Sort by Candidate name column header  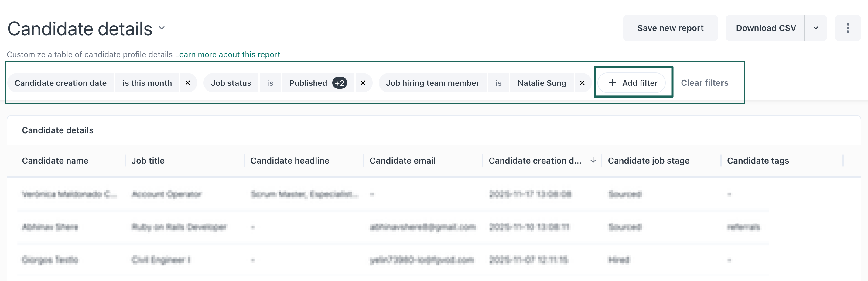(x=55, y=161)
